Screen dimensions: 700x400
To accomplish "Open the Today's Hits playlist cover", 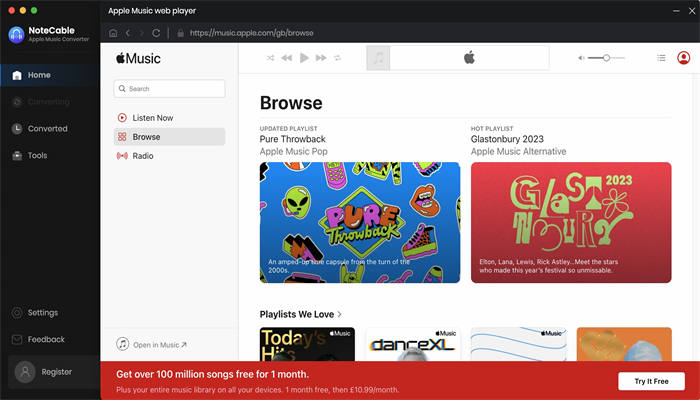I will [x=307, y=344].
